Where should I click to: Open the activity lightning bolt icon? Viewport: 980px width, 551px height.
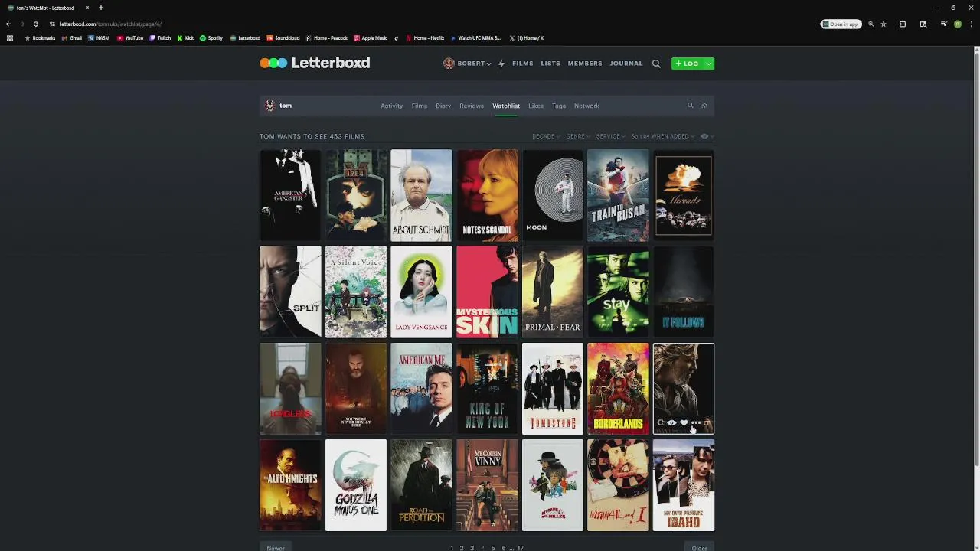(501, 64)
